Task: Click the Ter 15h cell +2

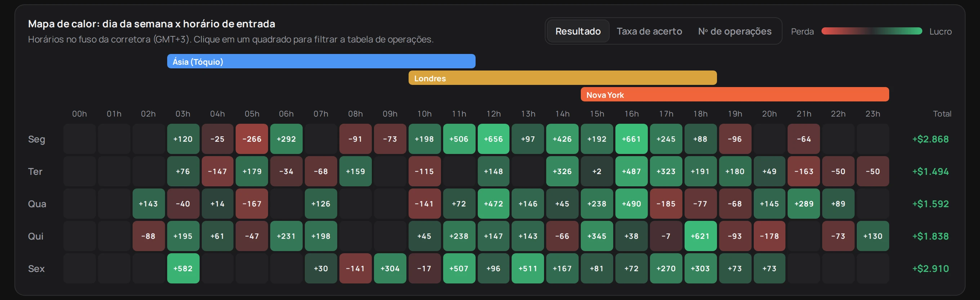Action: pos(597,171)
